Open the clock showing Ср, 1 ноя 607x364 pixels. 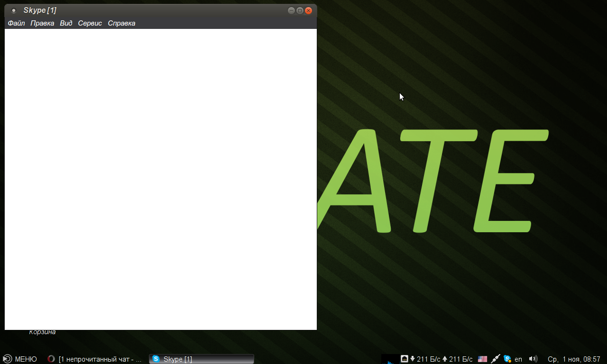click(x=574, y=359)
